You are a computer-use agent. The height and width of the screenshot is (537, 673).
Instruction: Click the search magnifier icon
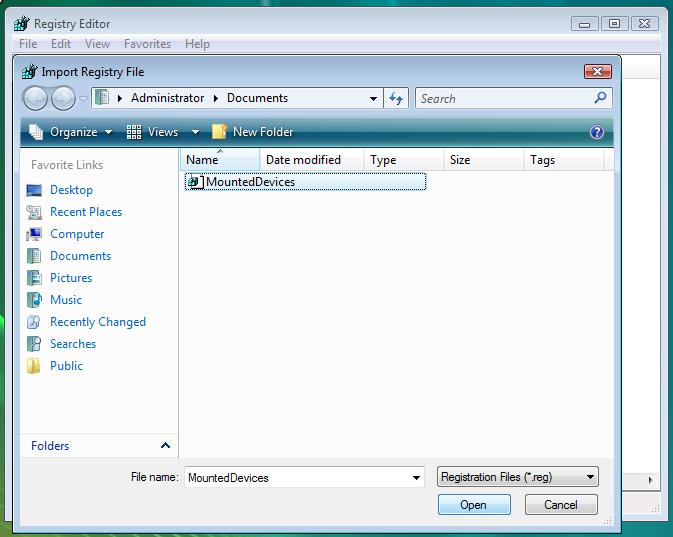[600, 98]
